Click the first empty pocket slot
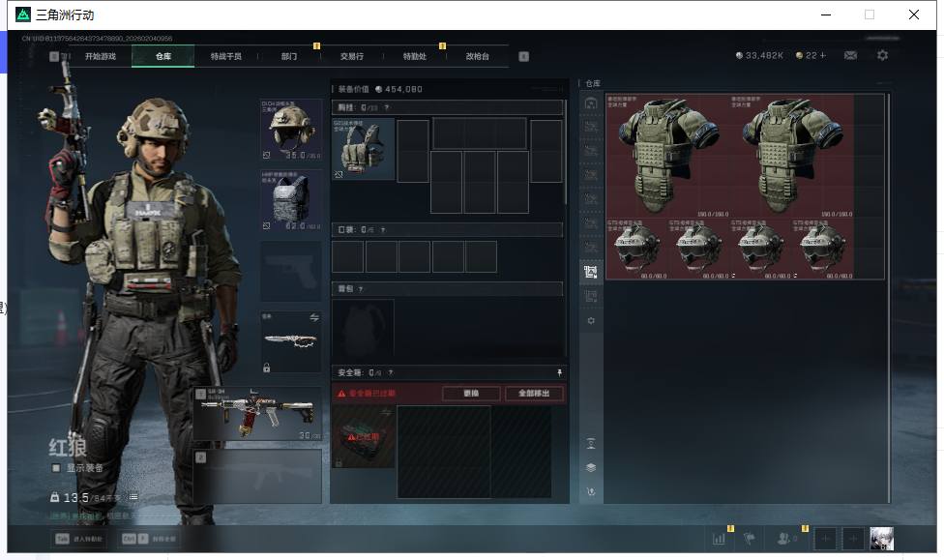The height and width of the screenshot is (560, 944). coord(348,256)
